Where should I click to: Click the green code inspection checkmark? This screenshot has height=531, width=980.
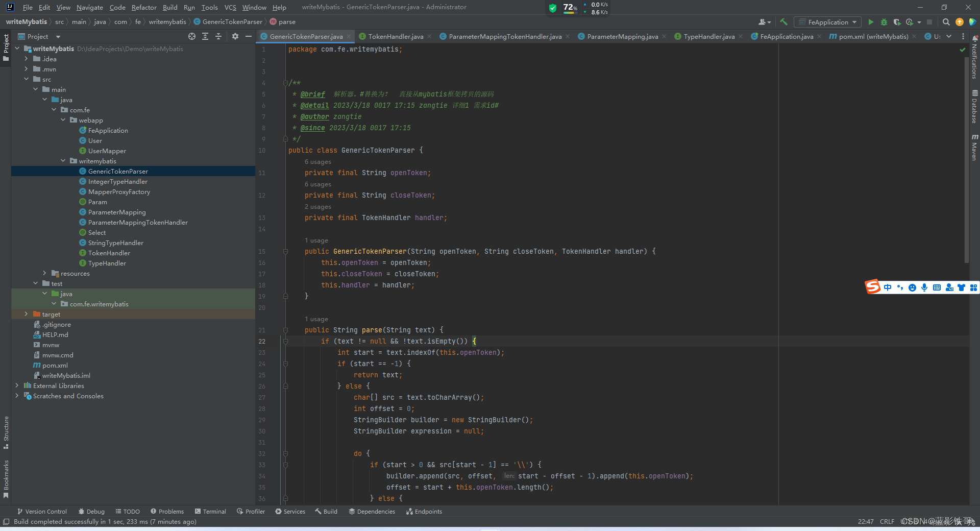963,50
